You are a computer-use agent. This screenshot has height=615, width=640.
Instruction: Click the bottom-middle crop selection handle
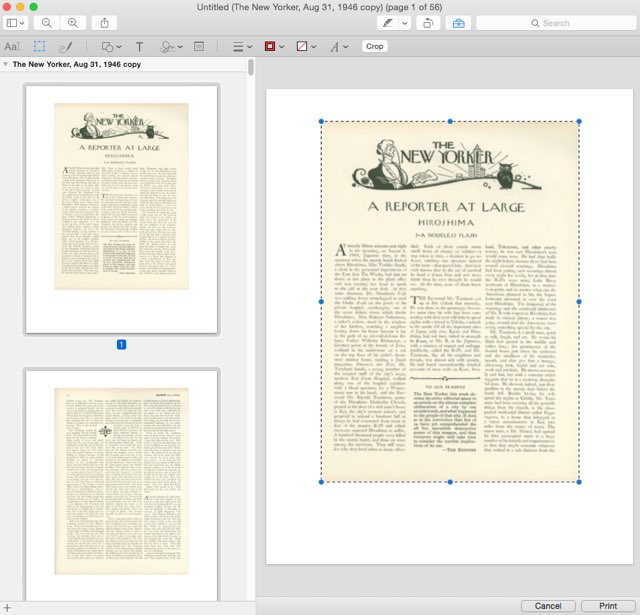450,482
